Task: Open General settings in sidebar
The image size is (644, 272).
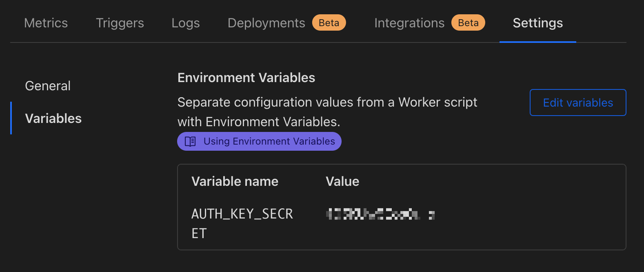Action: click(x=48, y=86)
